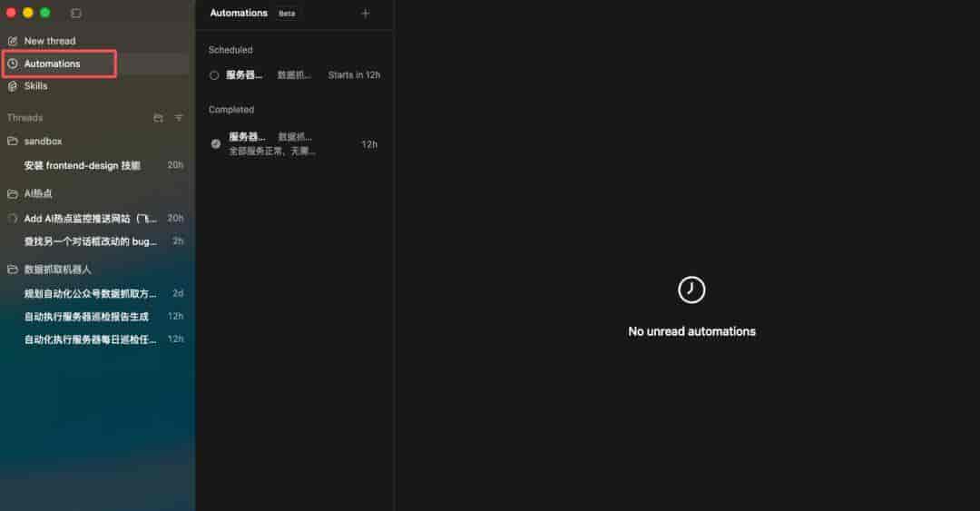Click the sandbox folder icon

pos(13,142)
